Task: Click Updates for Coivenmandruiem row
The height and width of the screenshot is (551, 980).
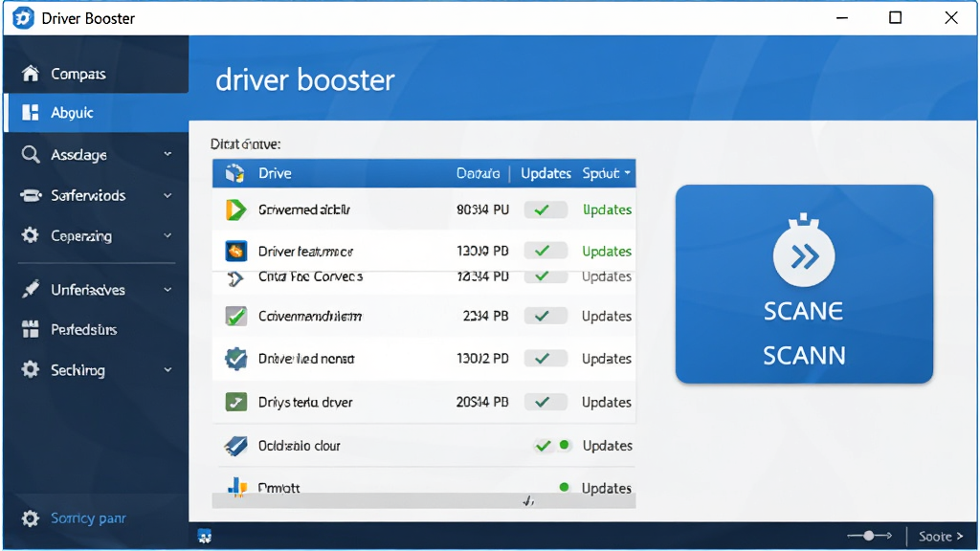Action: click(x=606, y=316)
